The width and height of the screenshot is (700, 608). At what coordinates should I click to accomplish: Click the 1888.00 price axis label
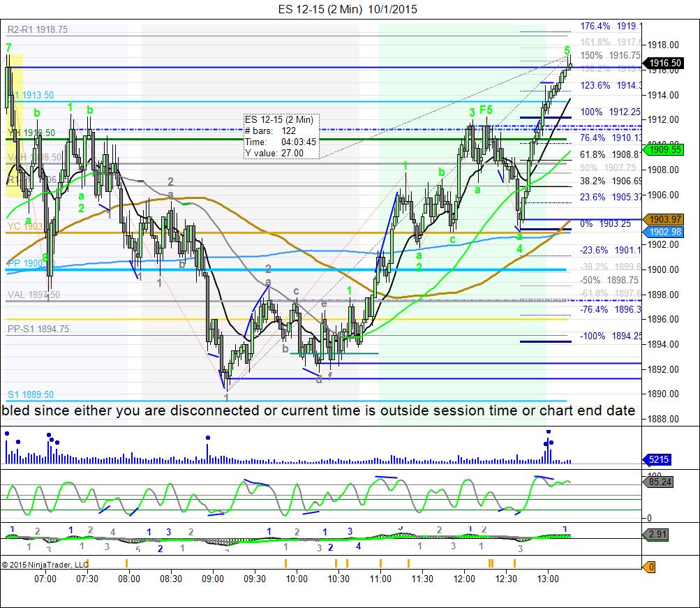(x=663, y=419)
